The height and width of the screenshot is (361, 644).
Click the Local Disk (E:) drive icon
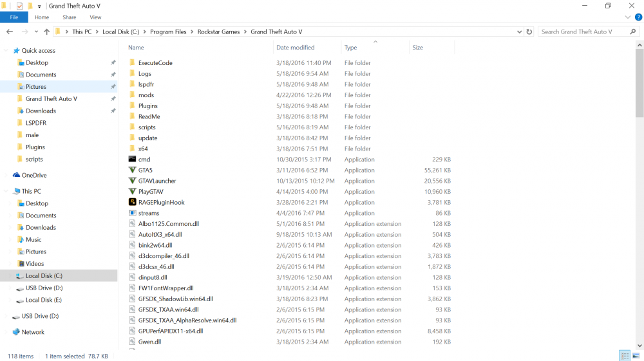coord(20,301)
